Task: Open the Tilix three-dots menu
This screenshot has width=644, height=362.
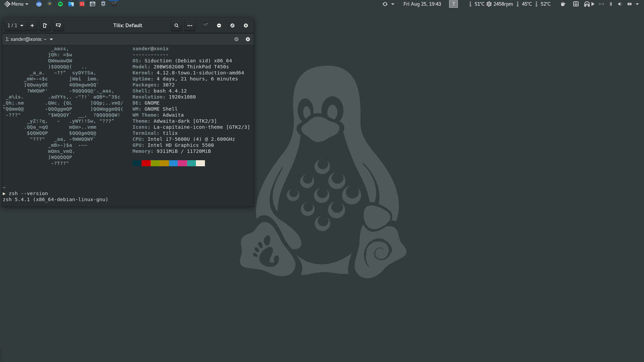Action: (x=190, y=25)
